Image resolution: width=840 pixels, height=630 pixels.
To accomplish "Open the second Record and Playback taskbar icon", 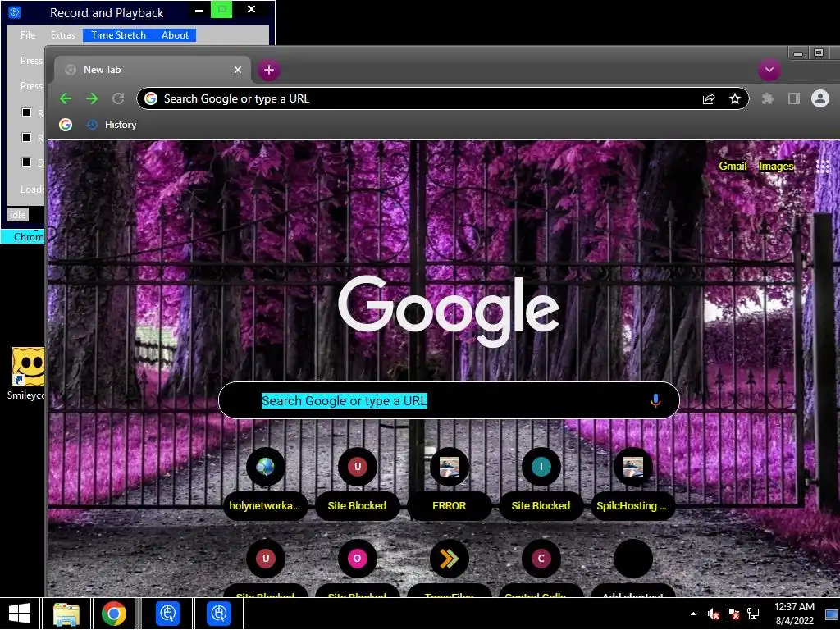I will (x=218, y=614).
